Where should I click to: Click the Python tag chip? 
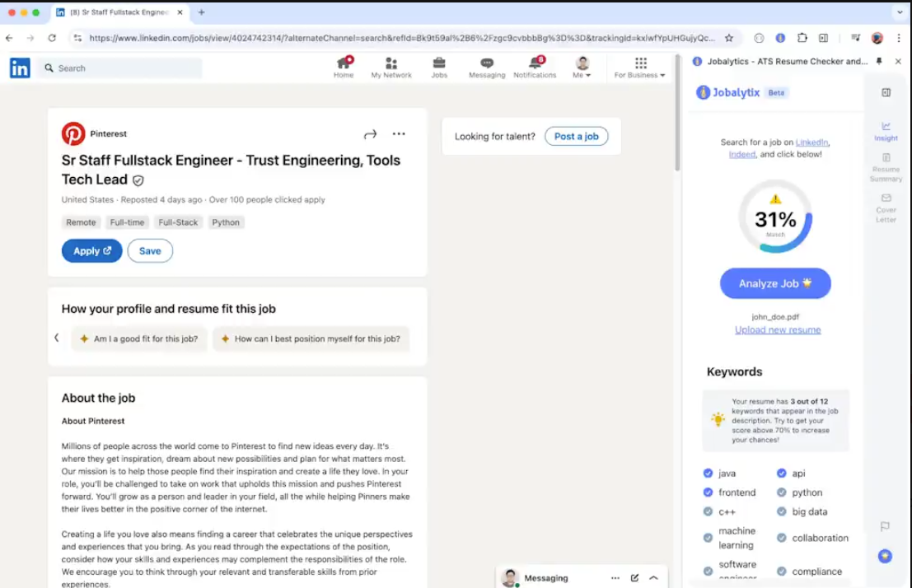point(226,222)
